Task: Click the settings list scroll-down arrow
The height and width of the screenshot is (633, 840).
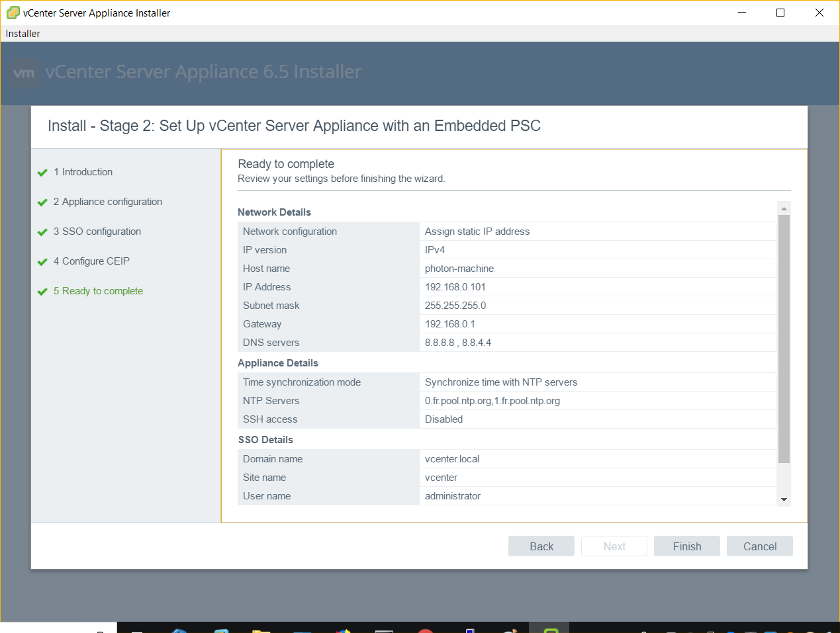Action: coord(784,499)
